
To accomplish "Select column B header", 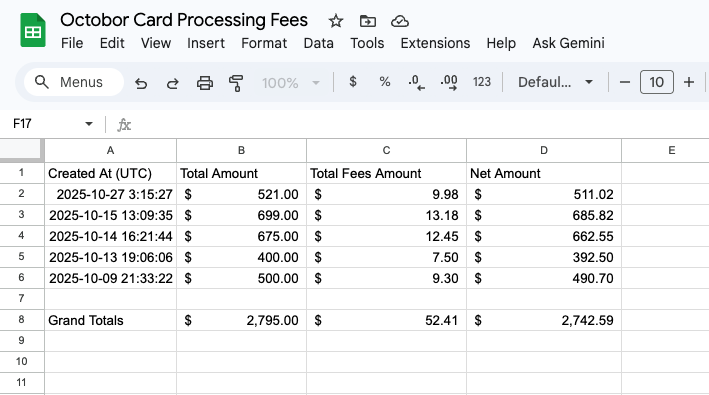I will (241, 150).
